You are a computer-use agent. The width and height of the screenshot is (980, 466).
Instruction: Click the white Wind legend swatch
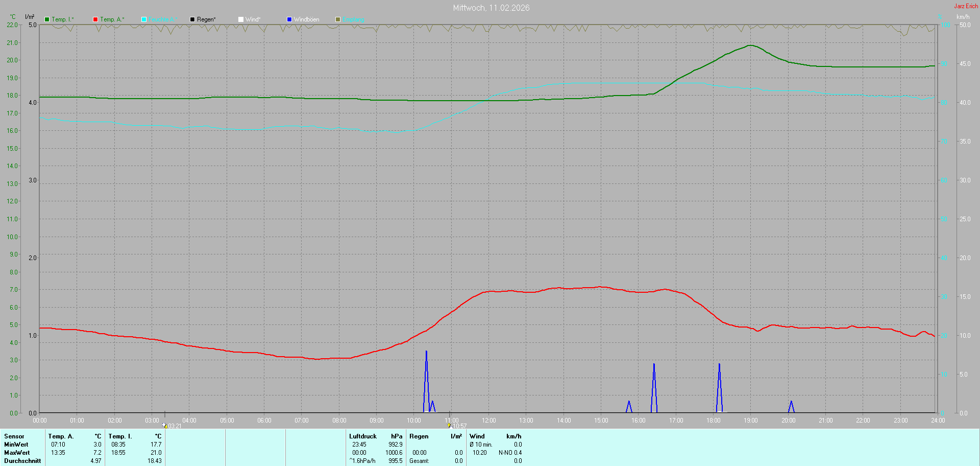[x=241, y=19]
